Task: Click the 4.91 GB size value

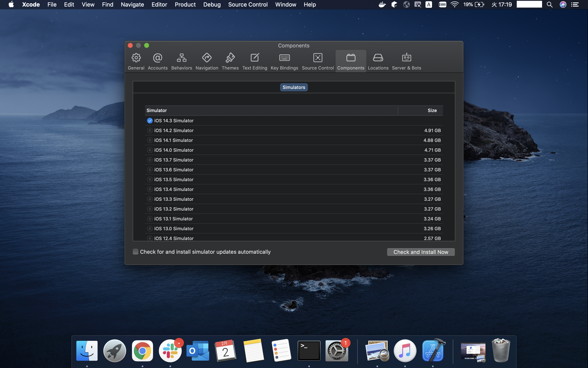Action: point(432,130)
